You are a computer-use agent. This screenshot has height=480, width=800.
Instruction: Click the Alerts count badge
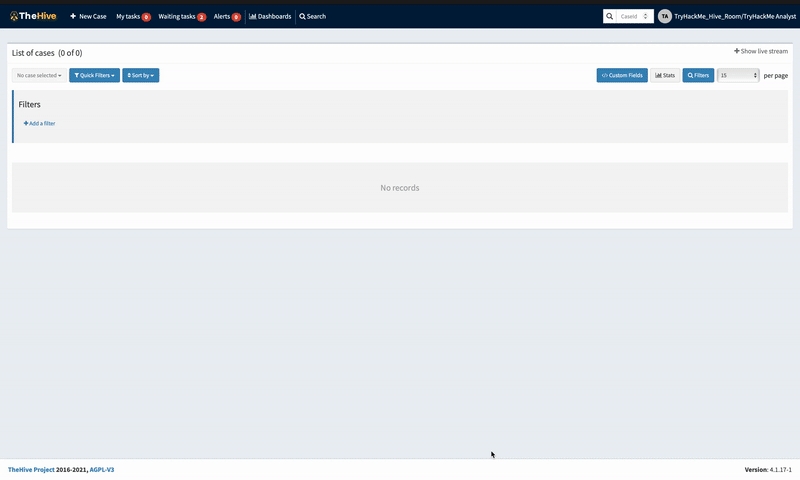click(x=236, y=17)
